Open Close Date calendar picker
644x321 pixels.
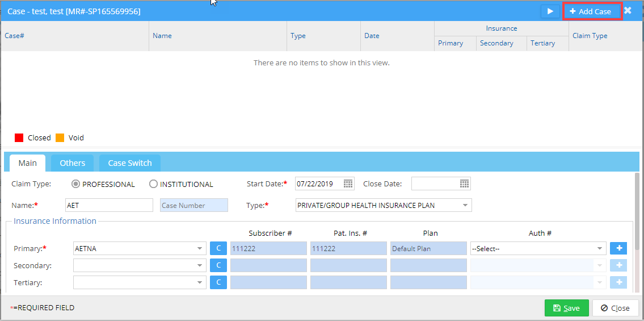click(x=464, y=184)
